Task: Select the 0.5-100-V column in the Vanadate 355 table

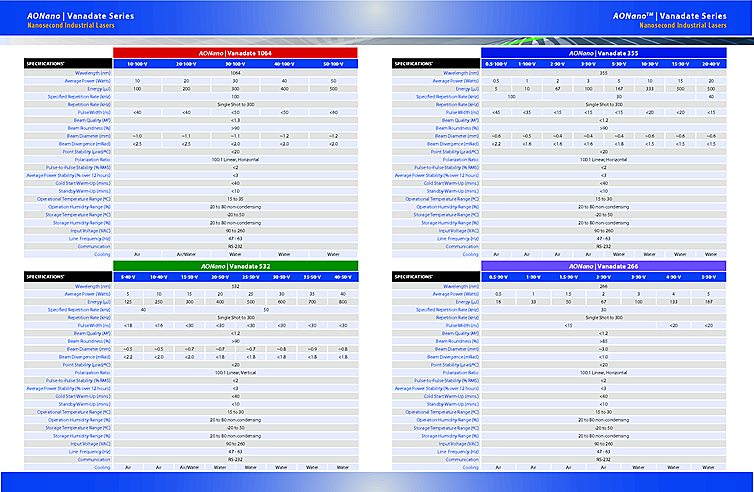Action: coord(496,63)
